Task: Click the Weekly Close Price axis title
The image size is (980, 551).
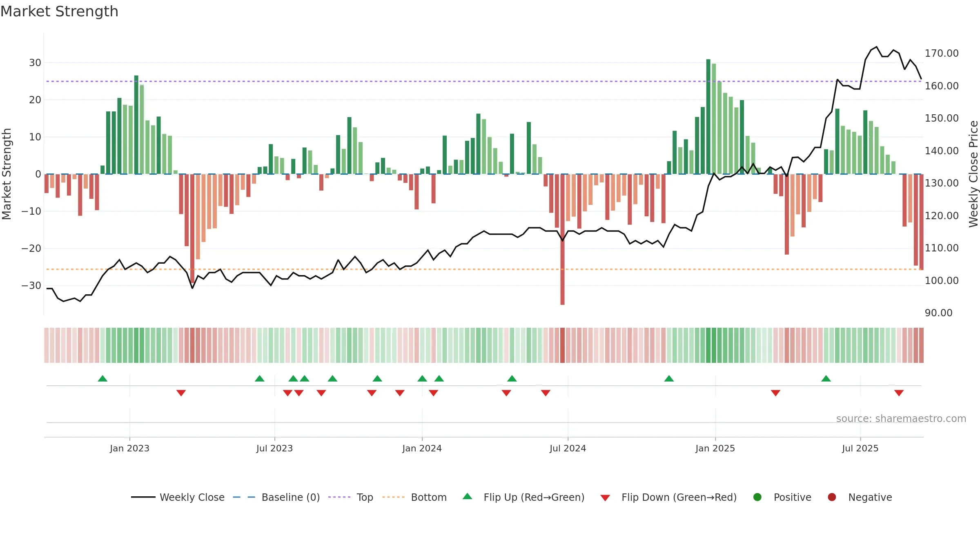Action: coord(973,174)
